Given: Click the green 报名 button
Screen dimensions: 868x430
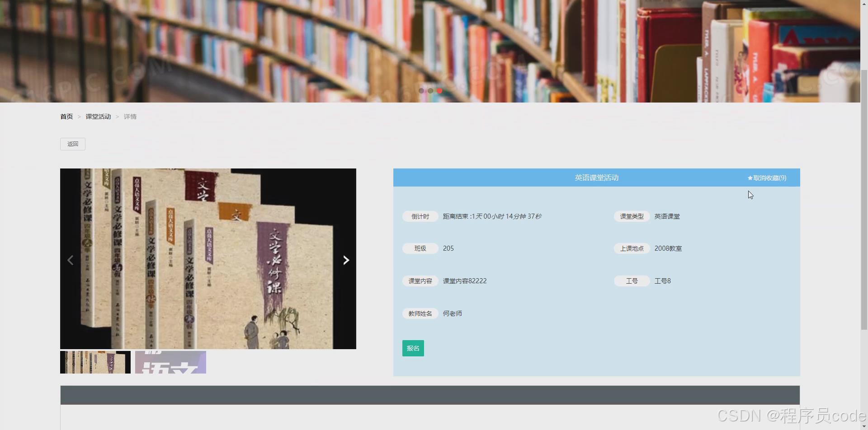Looking at the screenshot, I should tap(413, 348).
